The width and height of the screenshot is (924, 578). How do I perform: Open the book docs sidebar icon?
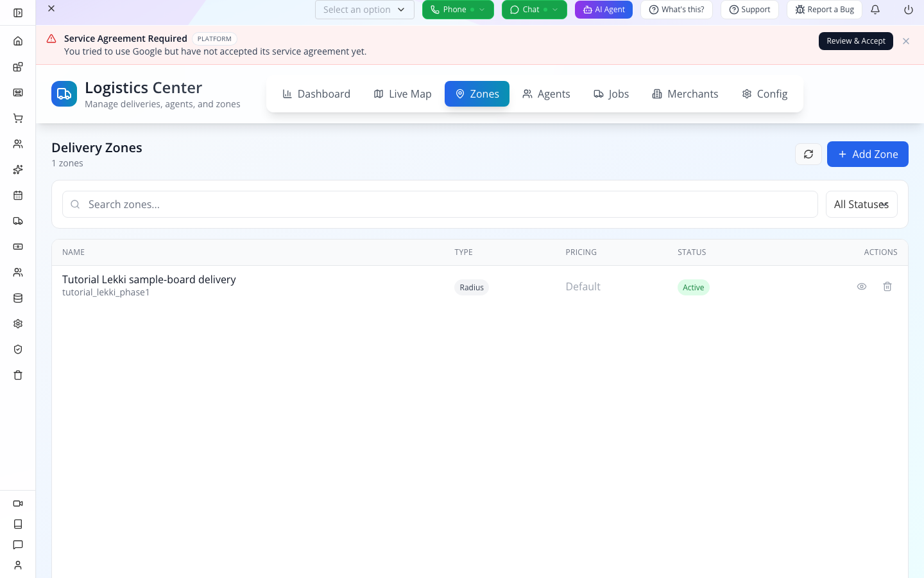18,524
